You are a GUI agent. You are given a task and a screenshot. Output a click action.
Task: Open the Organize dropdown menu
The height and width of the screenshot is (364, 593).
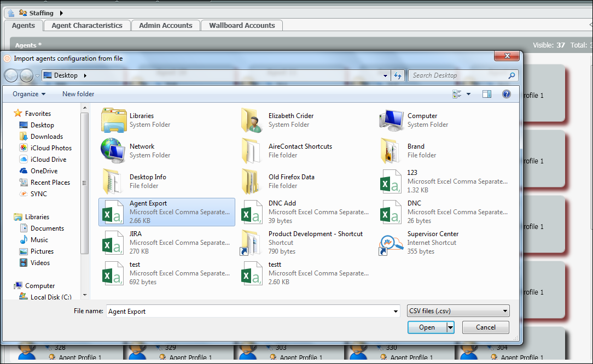[x=29, y=94]
